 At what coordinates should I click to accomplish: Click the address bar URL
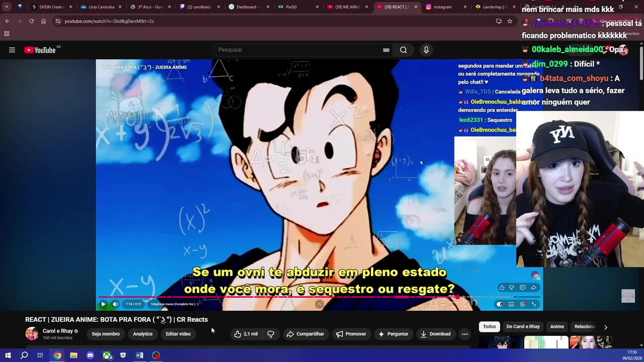point(109,21)
